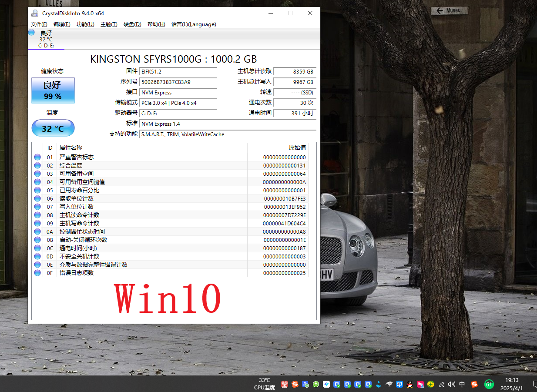Click the 32 °C temperature indicator button
This screenshot has height=392, width=537.
click(53, 128)
